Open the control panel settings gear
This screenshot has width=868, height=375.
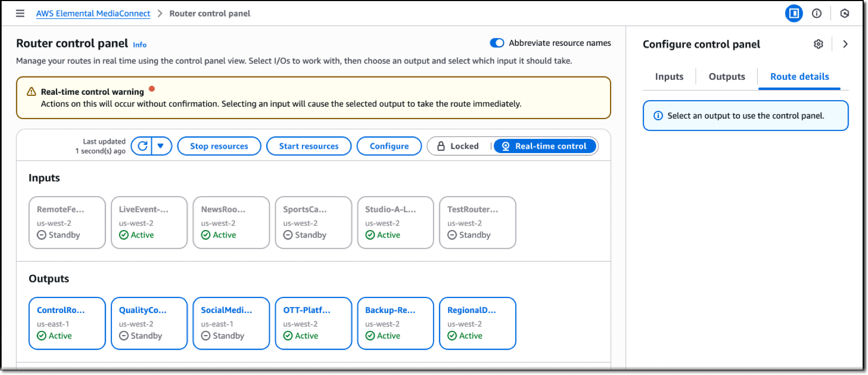[x=818, y=44]
